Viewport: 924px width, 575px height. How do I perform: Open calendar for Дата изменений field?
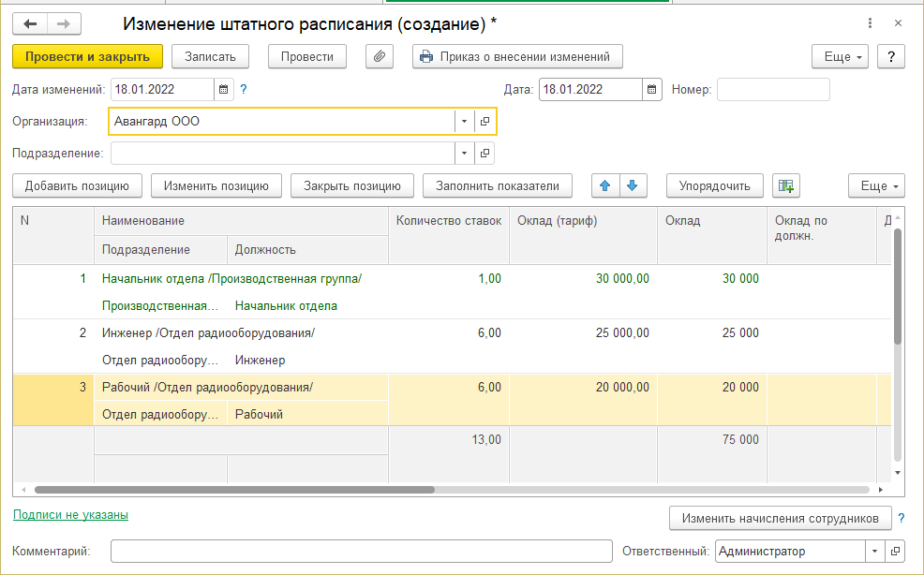coord(223,90)
